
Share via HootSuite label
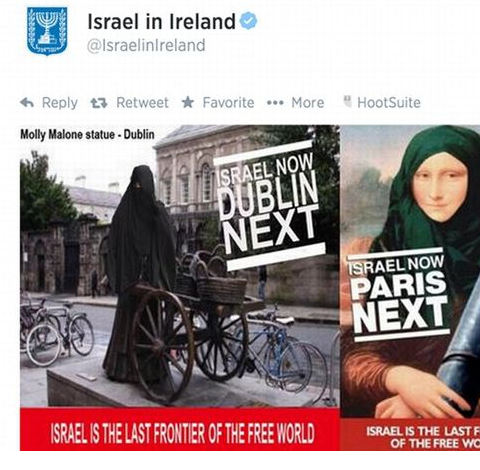[389, 103]
